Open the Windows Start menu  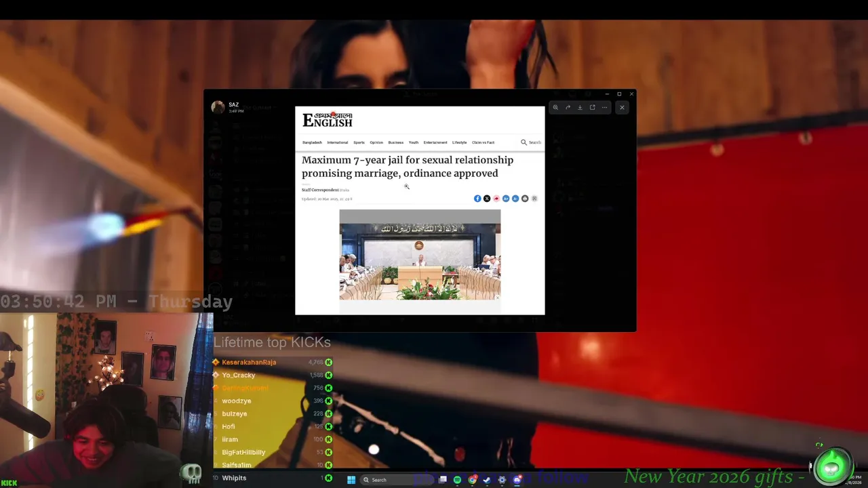351,480
